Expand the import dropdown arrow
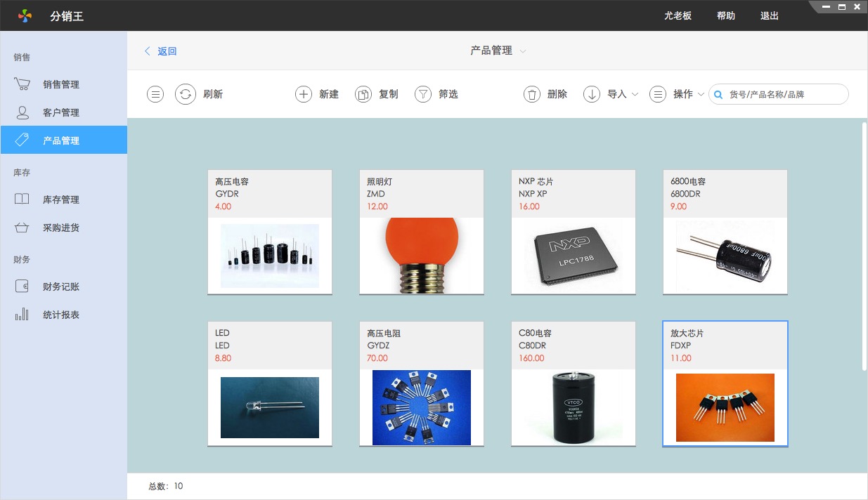Image resolution: width=868 pixels, height=500 pixels. pos(635,94)
